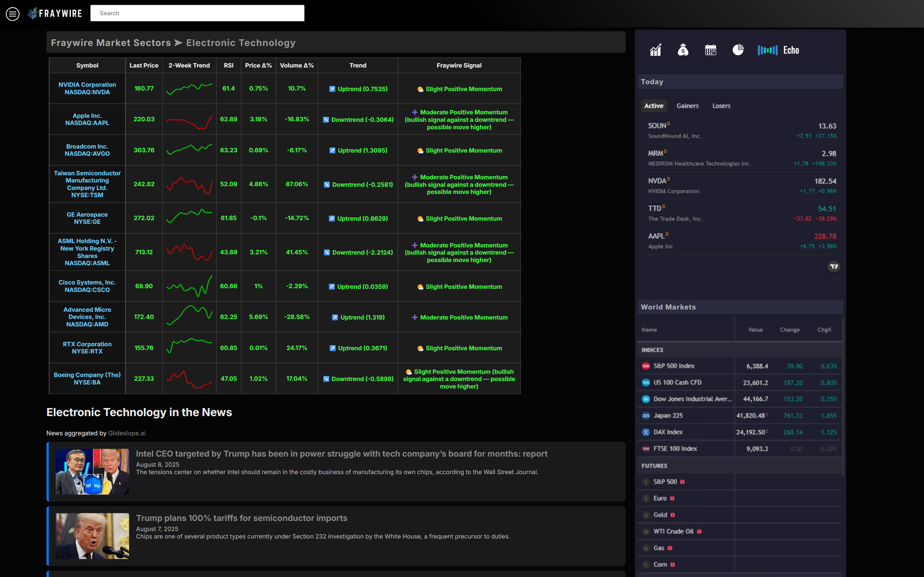924x577 pixels.
Task: Click the Trump tariffs news thumbnail
Action: pos(92,536)
